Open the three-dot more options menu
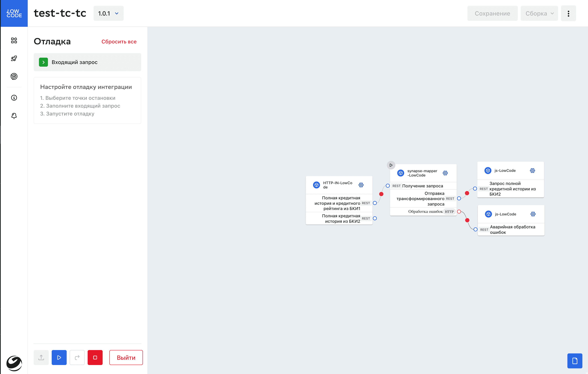The width and height of the screenshot is (588, 374). (568, 13)
